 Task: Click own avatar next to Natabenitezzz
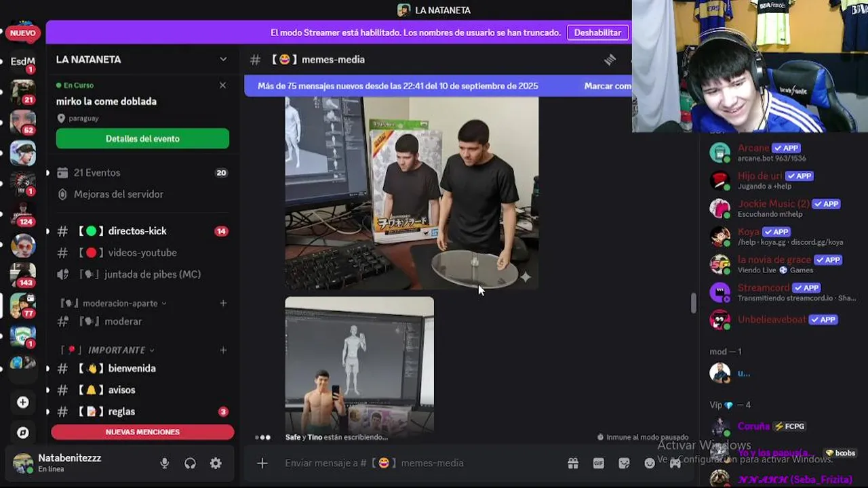[x=23, y=463]
